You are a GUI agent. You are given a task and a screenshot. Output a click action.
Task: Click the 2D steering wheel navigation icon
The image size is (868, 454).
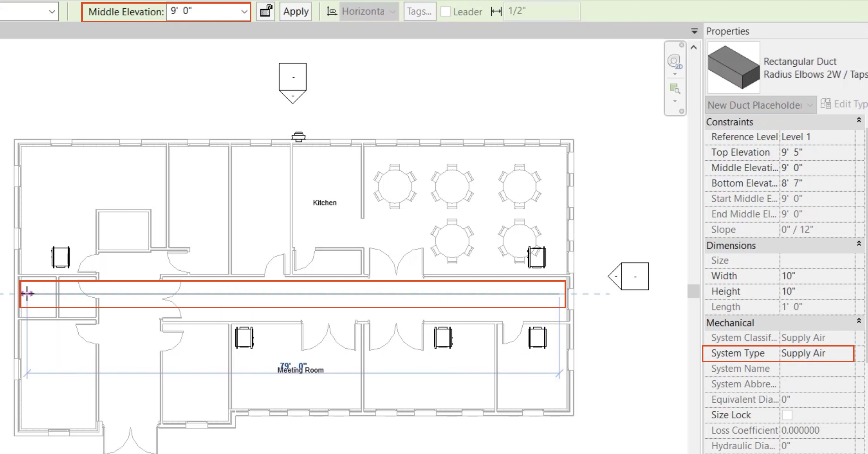click(674, 62)
